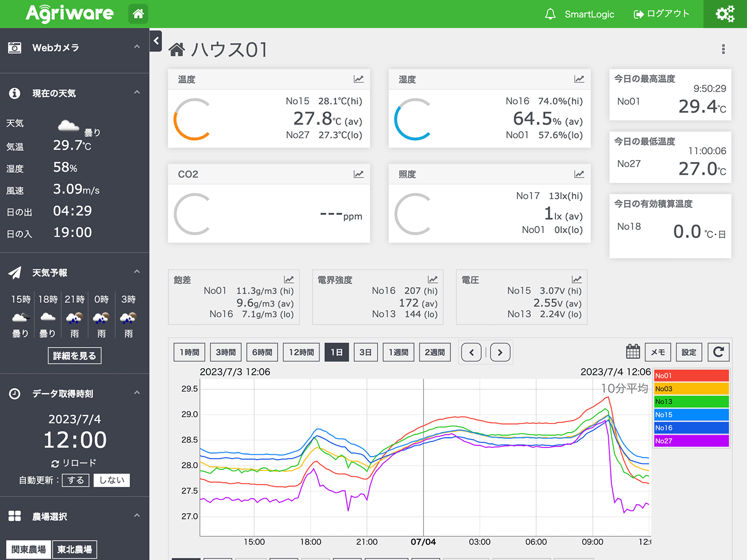Collapse the left sidebar panel

click(156, 41)
